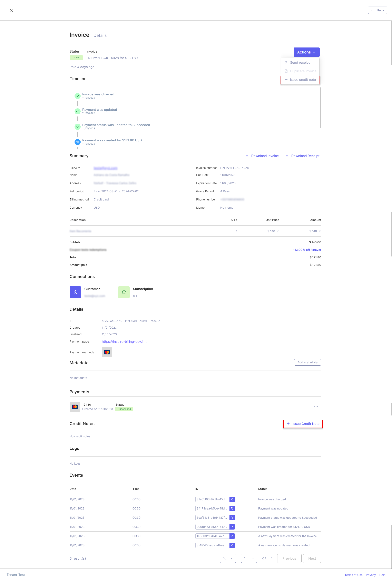Copy the event ID 1e8809c1-d14c-42d

pos(232,536)
